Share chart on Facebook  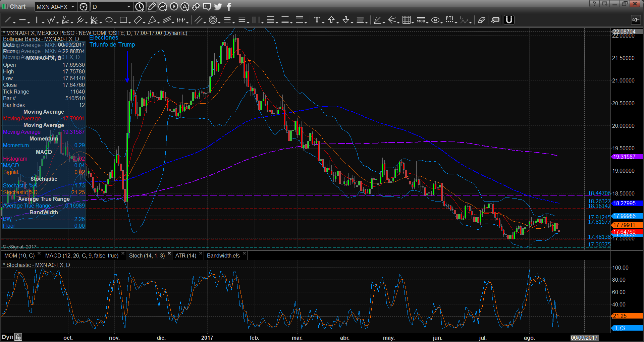click(x=229, y=6)
